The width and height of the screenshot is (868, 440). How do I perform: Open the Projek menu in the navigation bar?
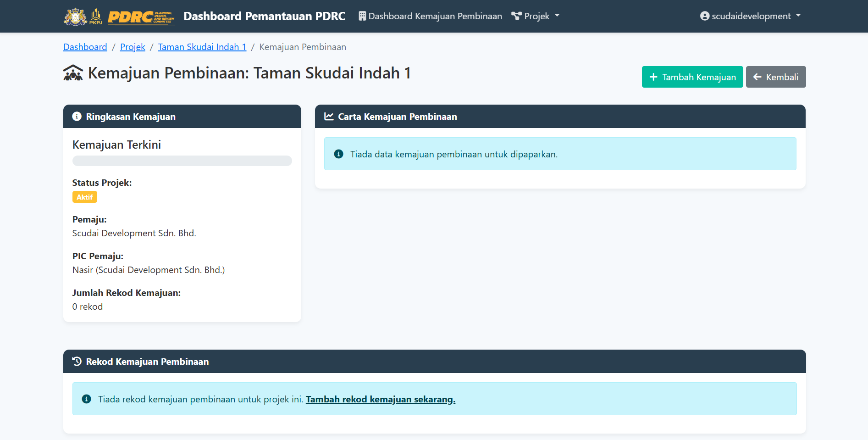click(536, 16)
